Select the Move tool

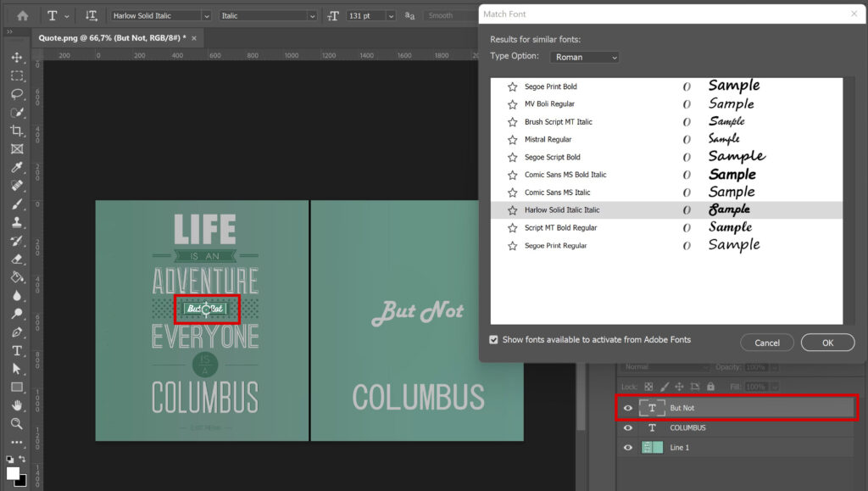[x=17, y=57]
